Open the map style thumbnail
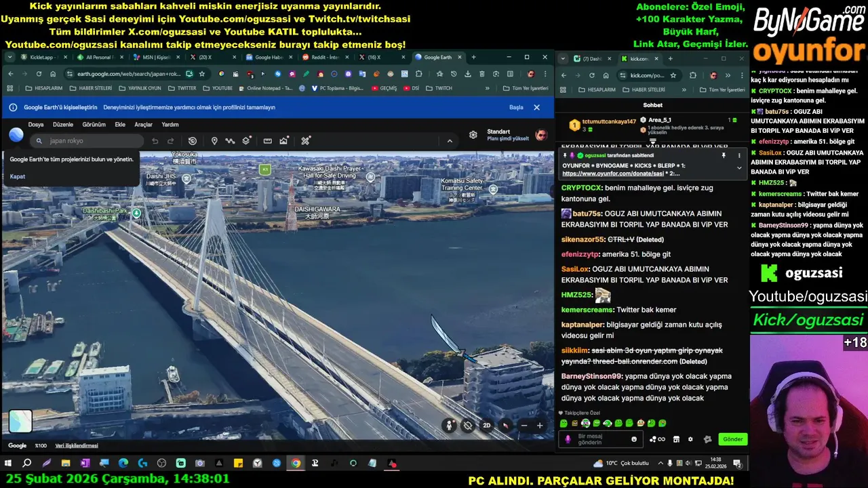Image resolution: width=868 pixels, height=488 pixels. pyautogui.click(x=20, y=422)
